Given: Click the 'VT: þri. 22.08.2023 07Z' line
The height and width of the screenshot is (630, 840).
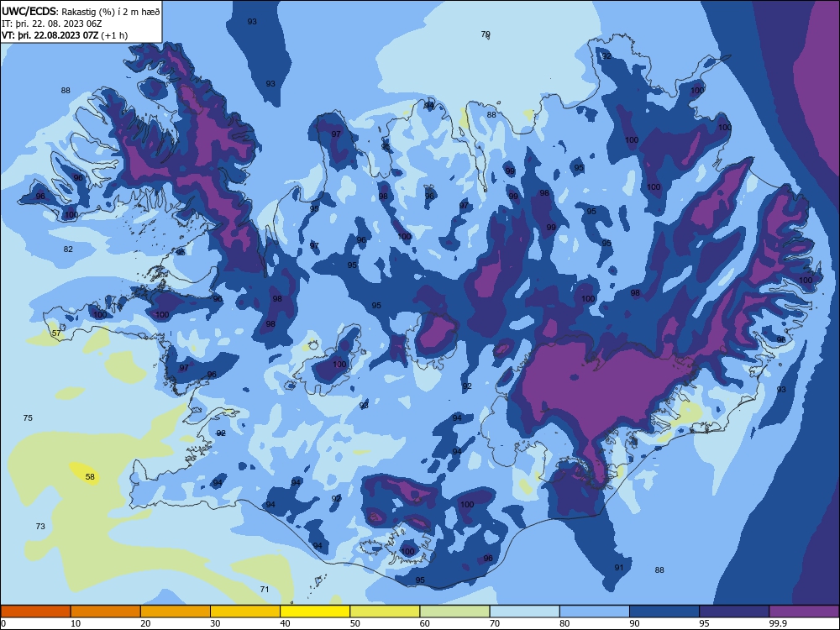Looking at the screenshot, I should point(50,35).
